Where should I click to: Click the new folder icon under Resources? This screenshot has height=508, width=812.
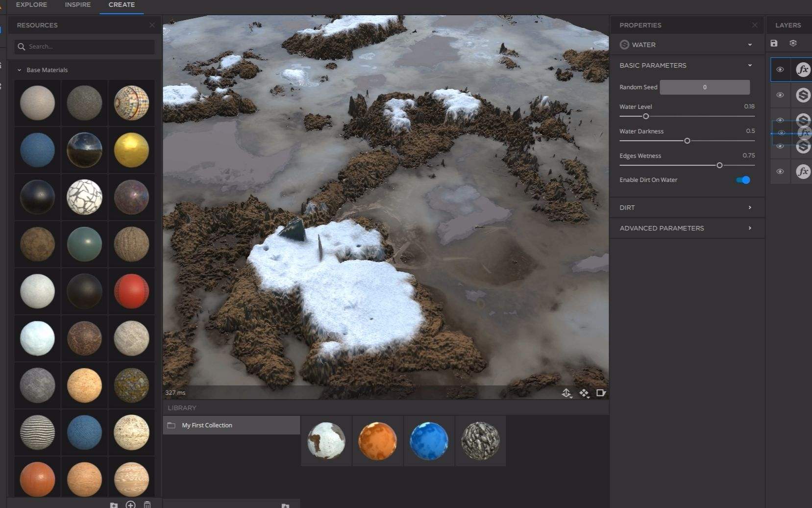pos(114,505)
